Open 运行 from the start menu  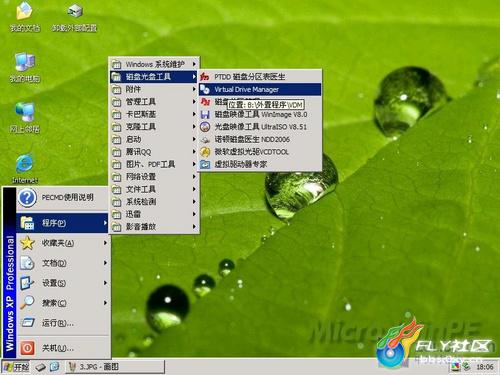63,323
